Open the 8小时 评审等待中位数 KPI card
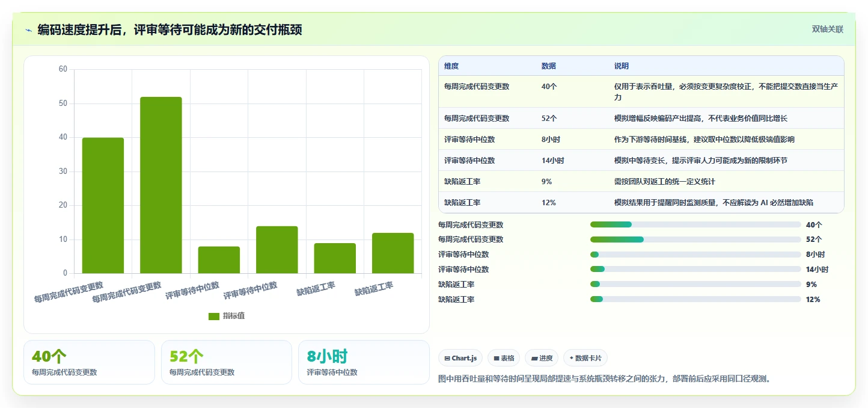The height and width of the screenshot is (408, 868). (364, 362)
